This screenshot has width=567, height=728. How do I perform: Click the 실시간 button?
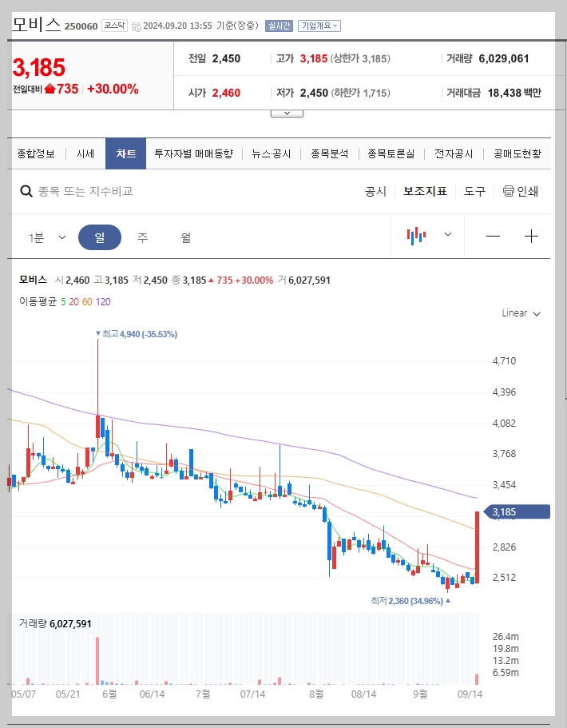point(278,26)
